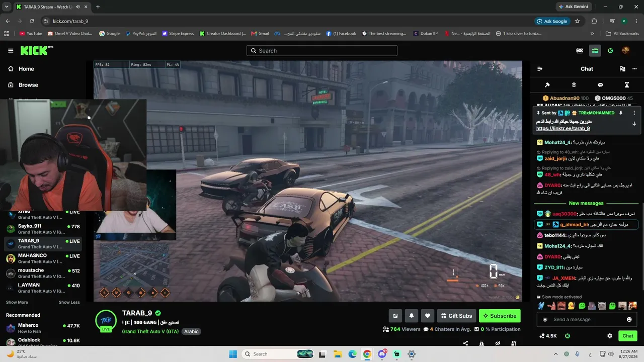The image size is (644, 362).
Task: Open MAHASNCO live channel
Action: pyautogui.click(x=43, y=258)
